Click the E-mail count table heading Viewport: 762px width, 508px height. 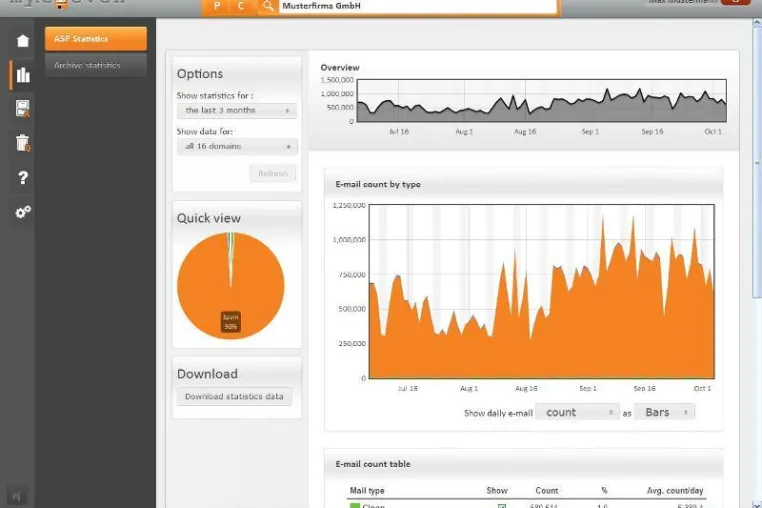pos(373,464)
